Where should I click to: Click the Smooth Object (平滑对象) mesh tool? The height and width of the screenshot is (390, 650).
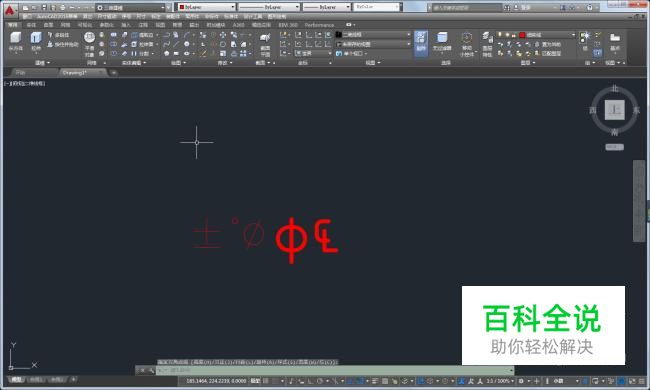pos(89,44)
